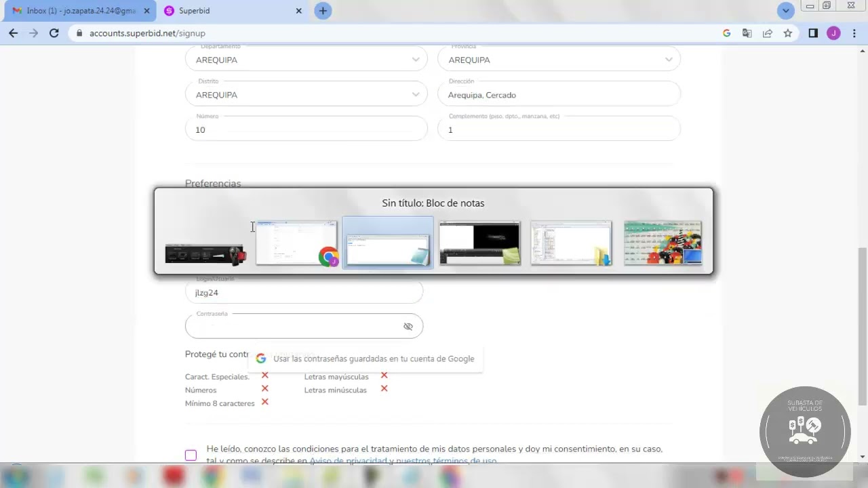Click the Letras mayúsculas requirement text
The image size is (868, 488).
pyautogui.click(x=336, y=377)
